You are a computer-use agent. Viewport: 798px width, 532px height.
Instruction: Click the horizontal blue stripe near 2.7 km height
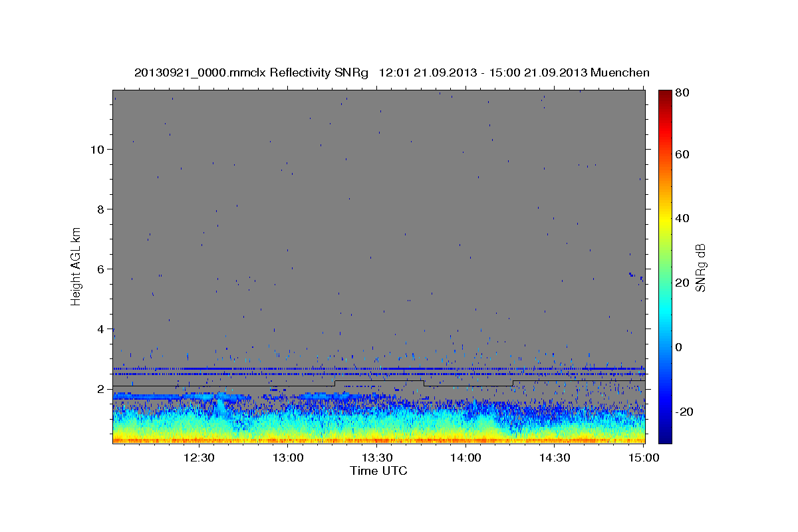[x=378, y=368]
